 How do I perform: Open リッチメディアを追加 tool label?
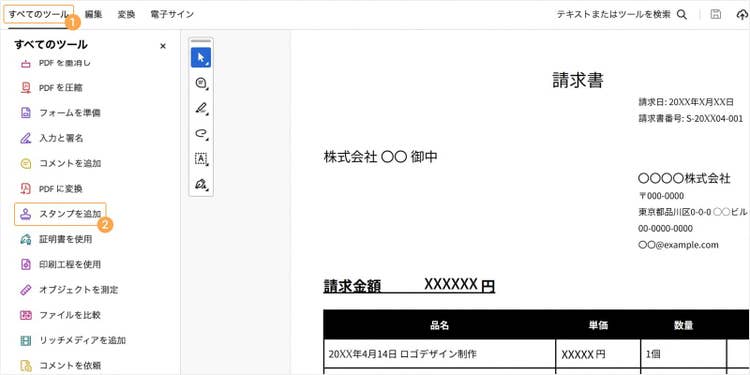point(82,341)
